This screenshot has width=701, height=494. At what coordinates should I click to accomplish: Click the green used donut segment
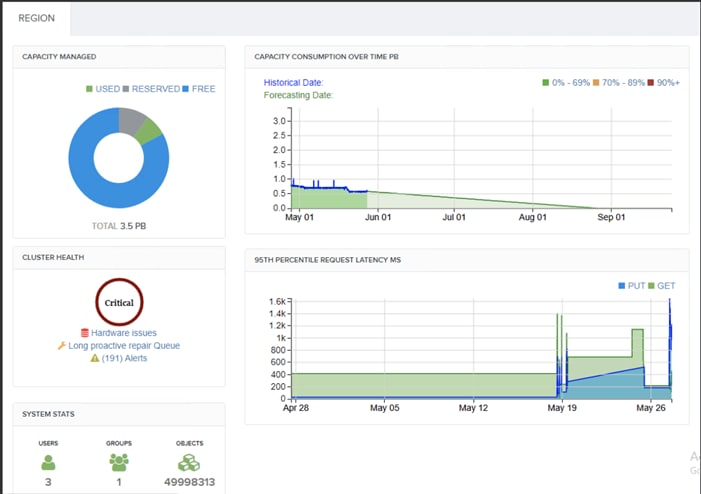pos(149,132)
